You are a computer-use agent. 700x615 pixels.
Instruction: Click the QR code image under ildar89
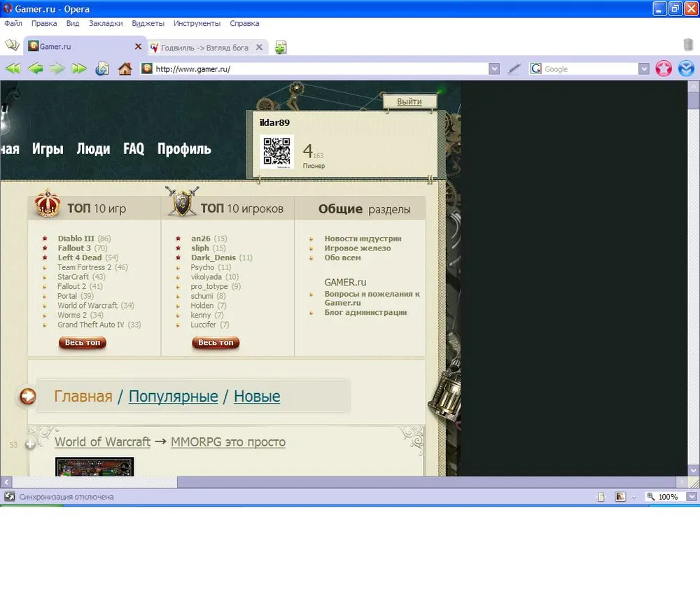click(x=276, y=152)
